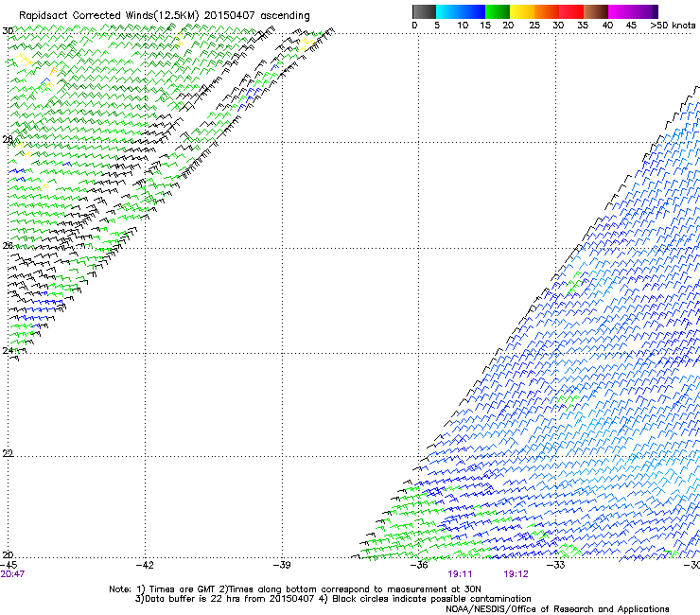
Task: Click the latitude label 26
Action: [8, 246]
